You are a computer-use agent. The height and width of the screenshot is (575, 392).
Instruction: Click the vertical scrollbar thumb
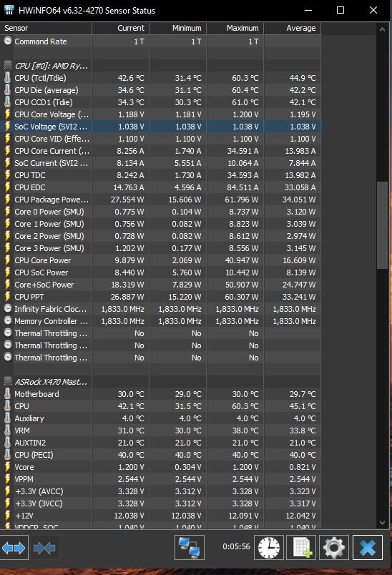pos(382,225)
